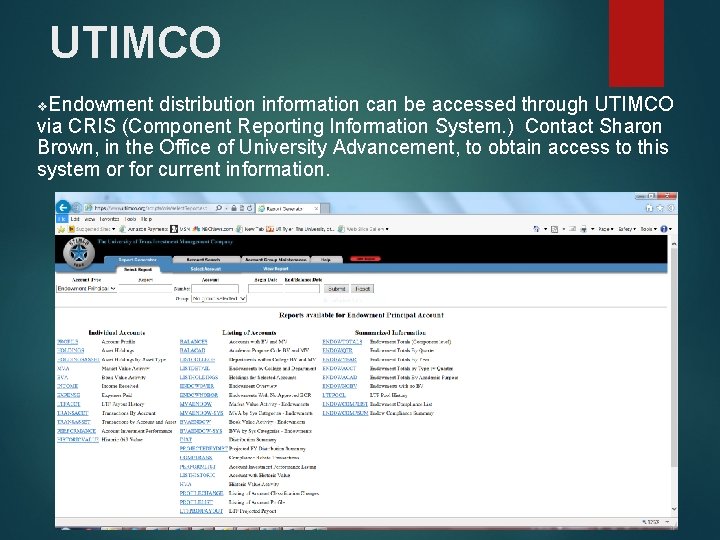Expand the dropdown arrow beside Print icon
The width and height of the screenshot is (720, 540).
pos(592,229)
